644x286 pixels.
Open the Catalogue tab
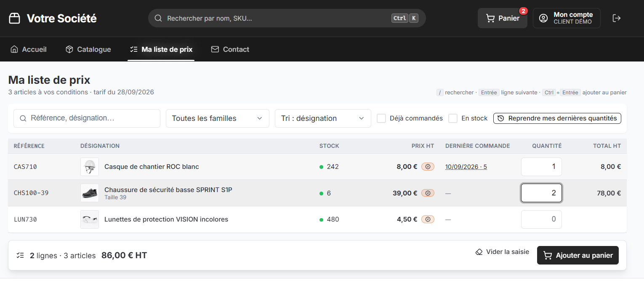tap(88, 49)
